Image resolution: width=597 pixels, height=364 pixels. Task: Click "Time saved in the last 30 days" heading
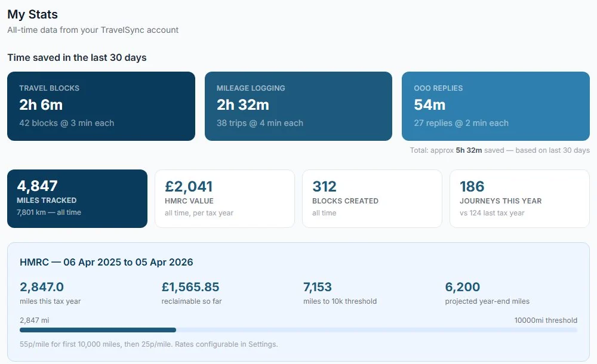tap(77, 57)
